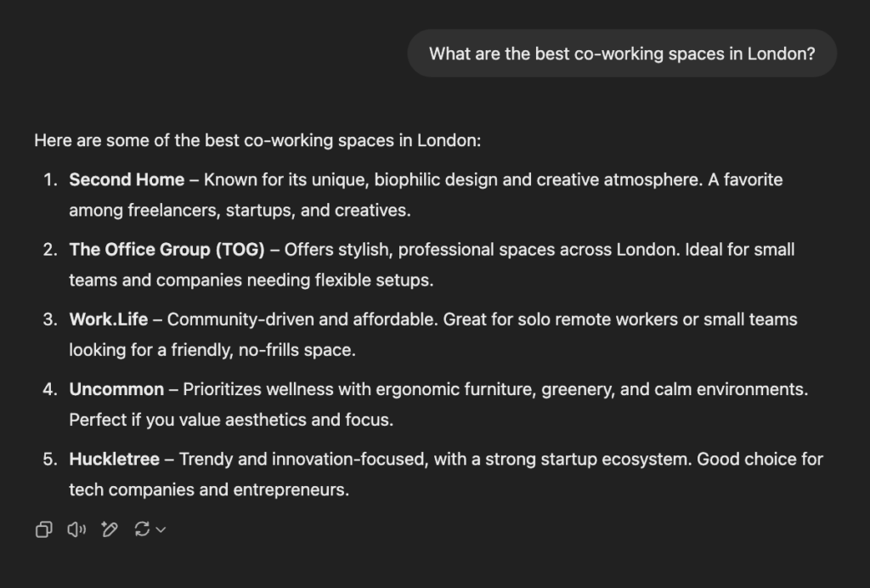
Task: Click the user question message bubble
Action: [622, 54]
